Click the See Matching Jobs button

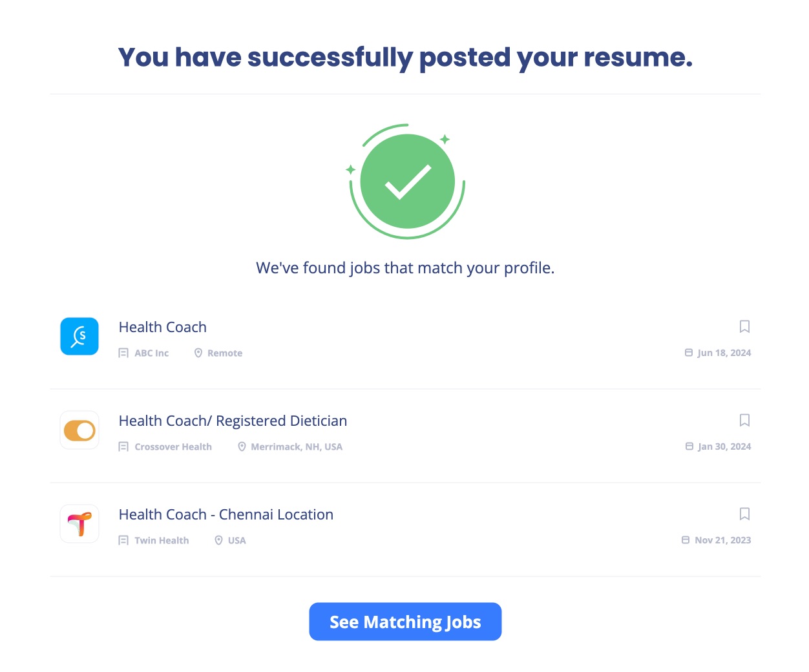pyautogui.click(x=405, y=622)
